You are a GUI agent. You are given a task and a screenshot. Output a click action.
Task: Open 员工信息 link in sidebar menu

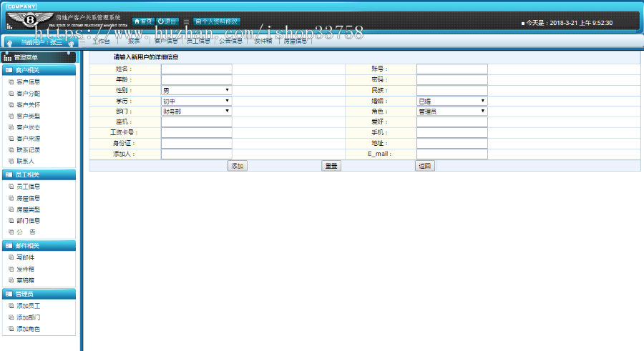29,187
